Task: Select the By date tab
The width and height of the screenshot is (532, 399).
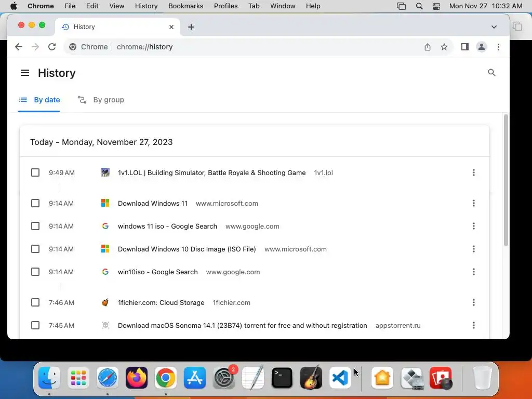Action: pyautogui.click(x=39, y=100)
